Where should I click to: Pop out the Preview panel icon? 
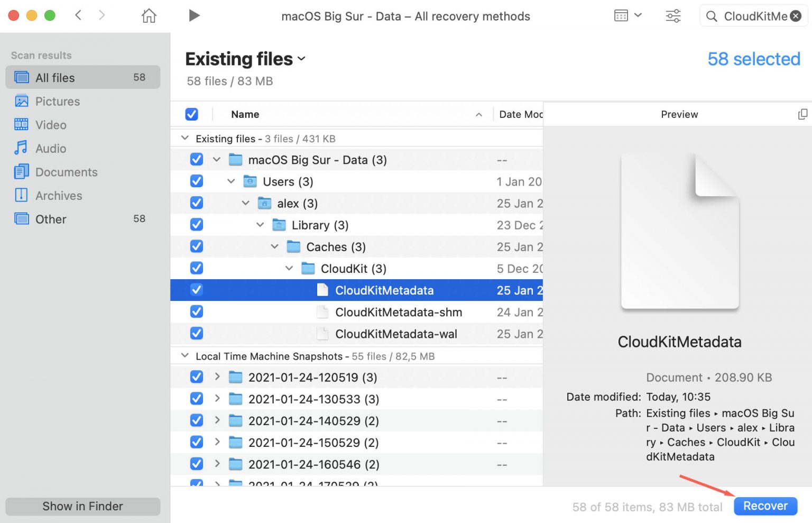coord(802,114)
